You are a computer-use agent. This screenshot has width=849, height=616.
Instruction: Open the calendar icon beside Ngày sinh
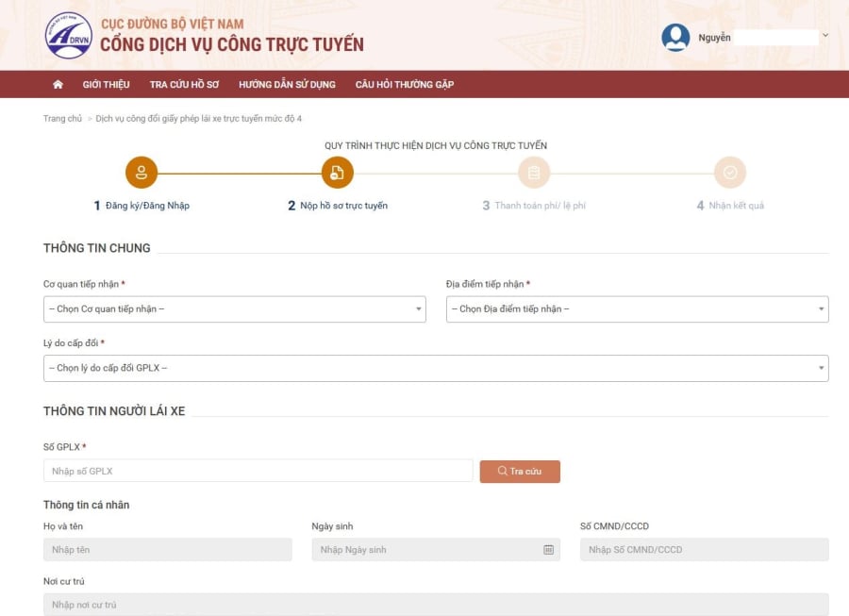(x=548, y=549)
